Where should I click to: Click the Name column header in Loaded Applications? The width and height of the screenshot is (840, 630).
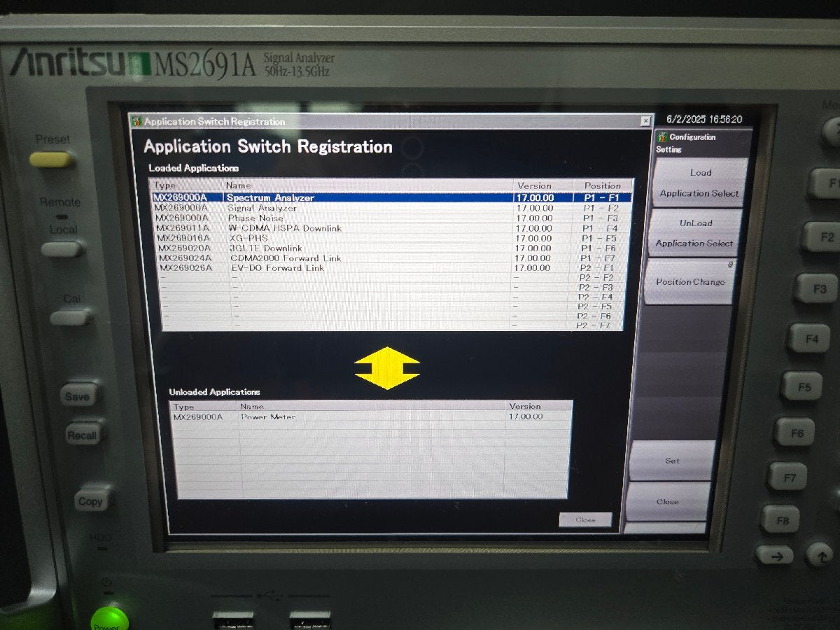[368, 185]
